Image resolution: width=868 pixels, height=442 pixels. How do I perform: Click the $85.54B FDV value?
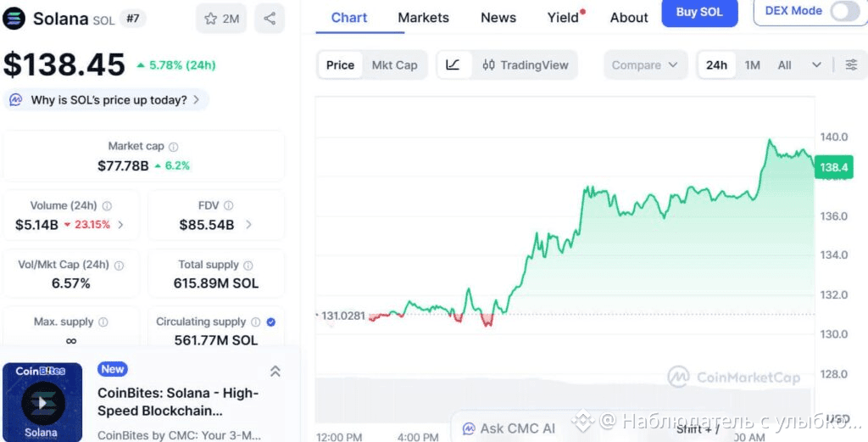(x=207, y=224)
